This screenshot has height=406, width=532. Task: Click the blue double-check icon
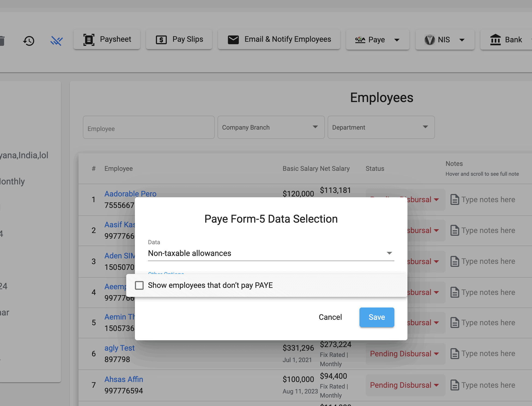pyautogui.click(x=56, y=41)
